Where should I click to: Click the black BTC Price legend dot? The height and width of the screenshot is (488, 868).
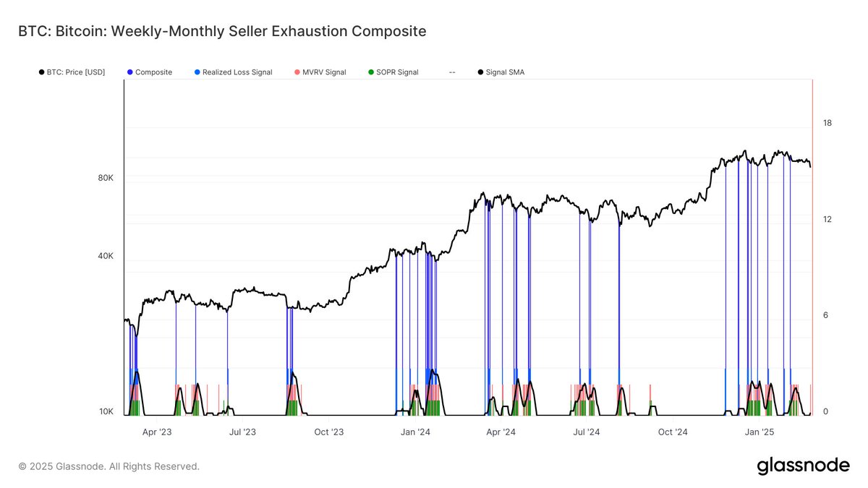pos(41,72)
